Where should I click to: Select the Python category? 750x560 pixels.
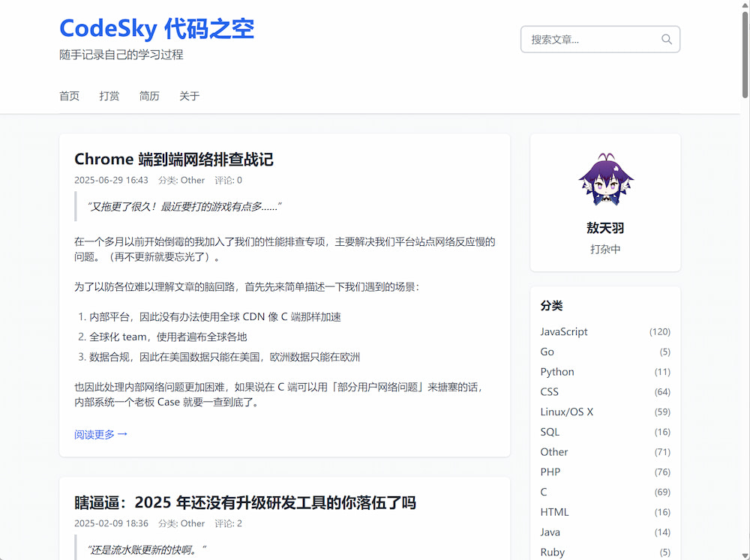[557, 371]
